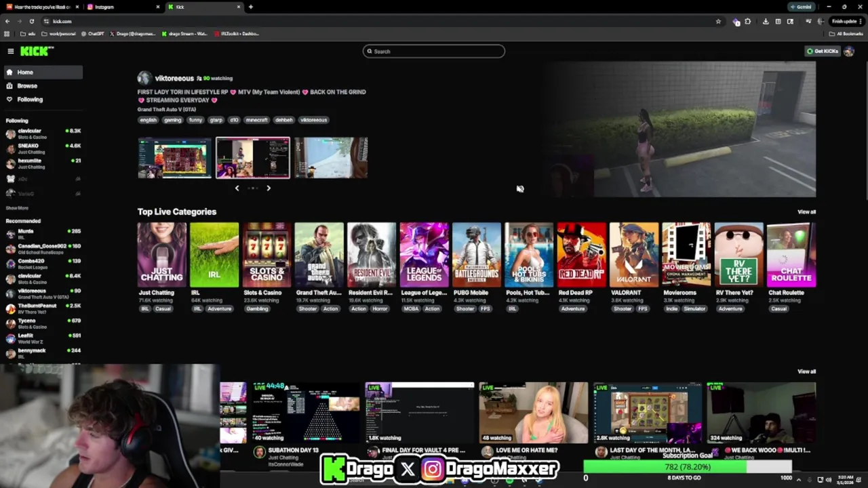868x488 pixels.
Task: Click View all for Top Live Categories
Action: 806,211
